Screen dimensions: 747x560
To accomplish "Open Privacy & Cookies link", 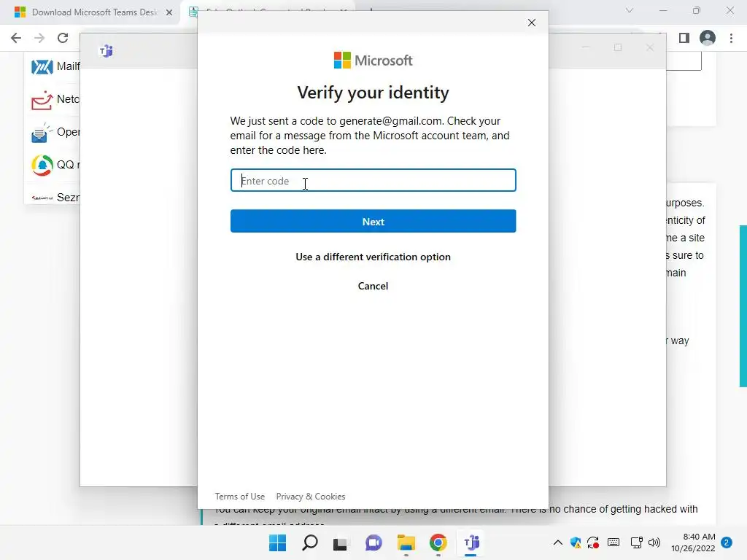I will (x=311, y=496).
